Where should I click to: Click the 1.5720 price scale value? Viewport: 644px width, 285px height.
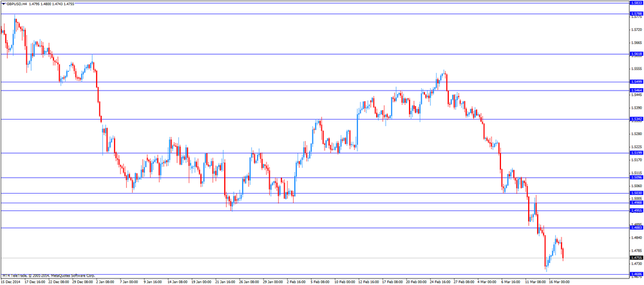[636, 30]
